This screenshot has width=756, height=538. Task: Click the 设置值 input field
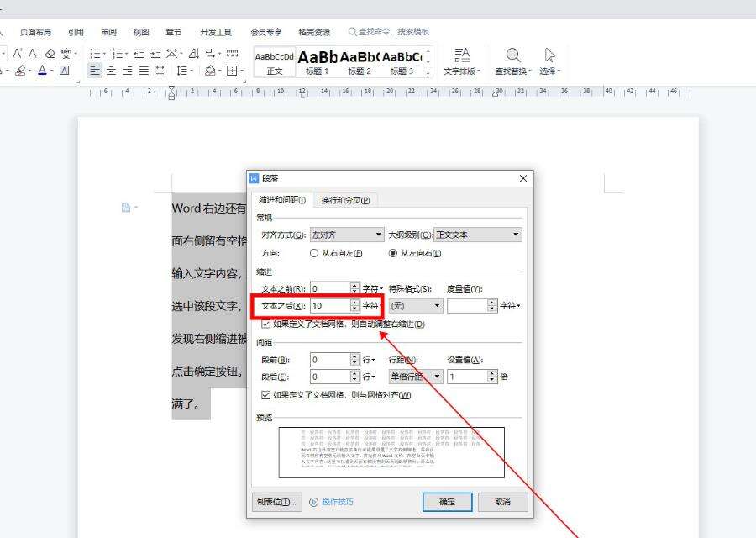point(467,377)
